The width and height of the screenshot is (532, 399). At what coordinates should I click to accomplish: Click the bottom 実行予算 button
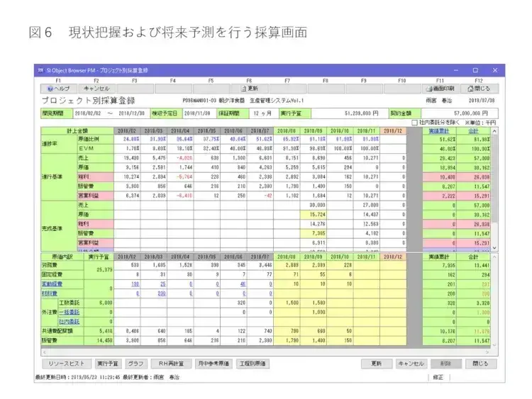(x=108, y=364)
